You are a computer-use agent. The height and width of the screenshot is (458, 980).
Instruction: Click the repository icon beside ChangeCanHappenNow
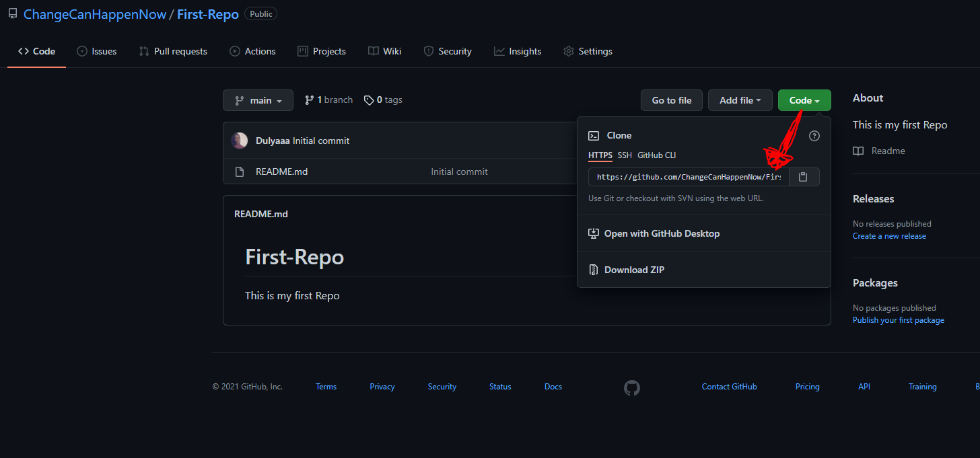coord(13,13)
